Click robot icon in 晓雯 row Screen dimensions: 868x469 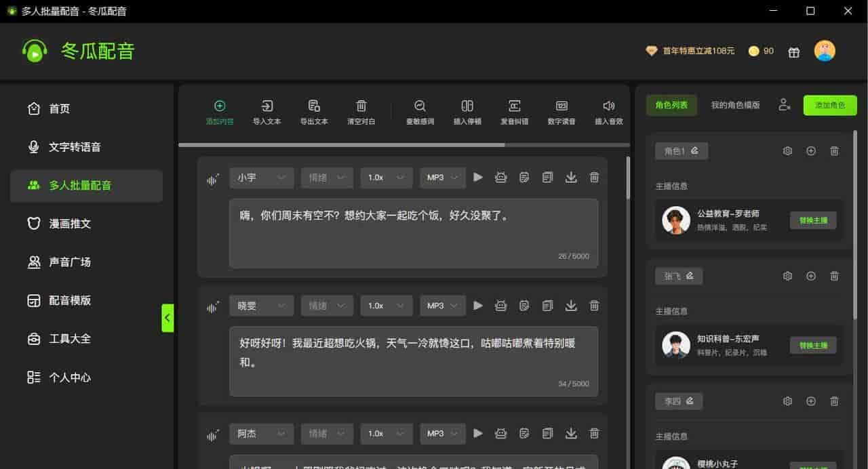click(501, 306)
